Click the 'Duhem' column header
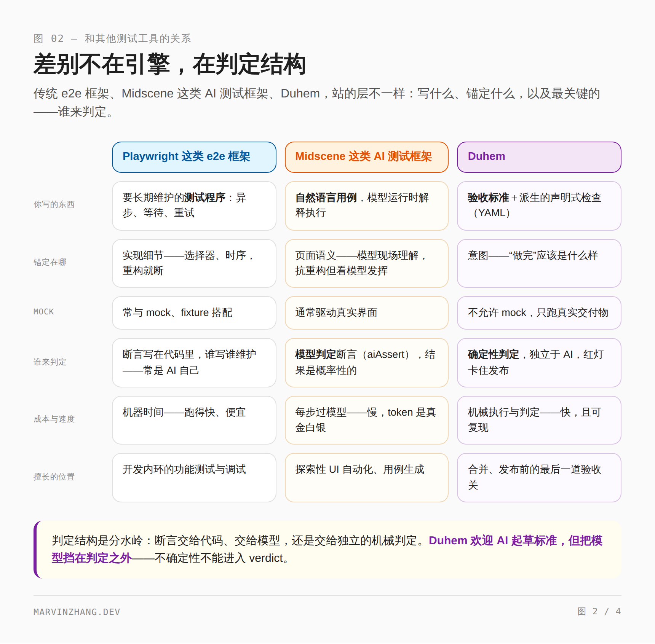The width and height of the screenshot is (655, 644). [x=539, y=157]
